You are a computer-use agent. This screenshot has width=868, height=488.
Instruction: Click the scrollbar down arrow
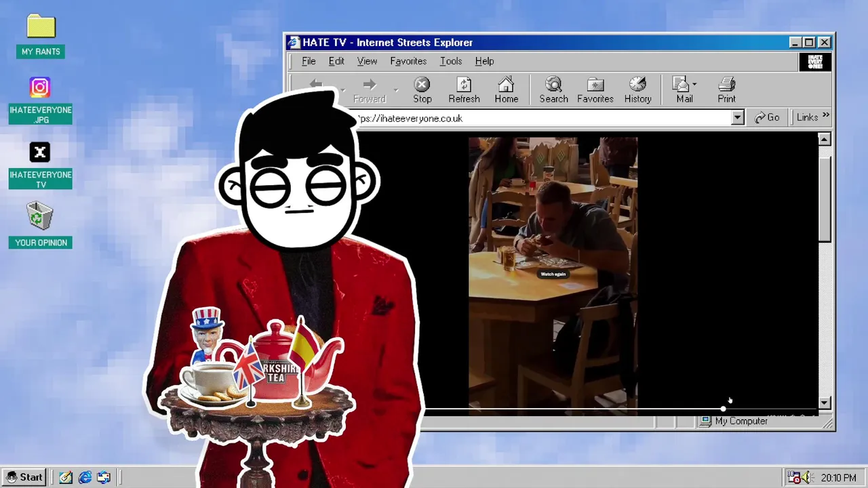(x=824, y=403)
